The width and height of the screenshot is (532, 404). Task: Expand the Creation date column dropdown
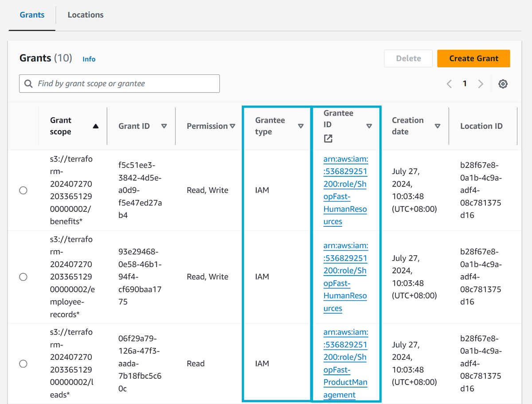[437, 126]
